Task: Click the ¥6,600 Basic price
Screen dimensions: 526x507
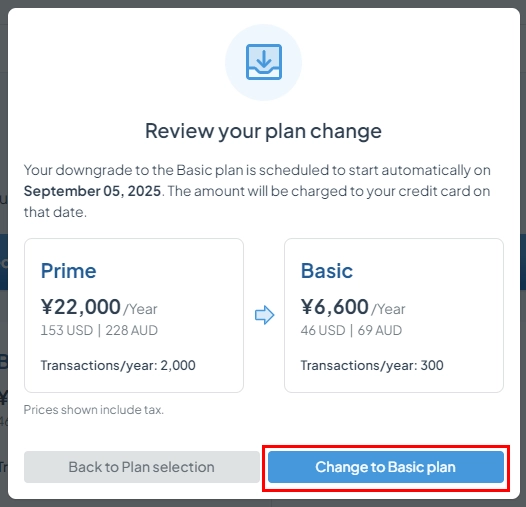Action: [334, 307]
